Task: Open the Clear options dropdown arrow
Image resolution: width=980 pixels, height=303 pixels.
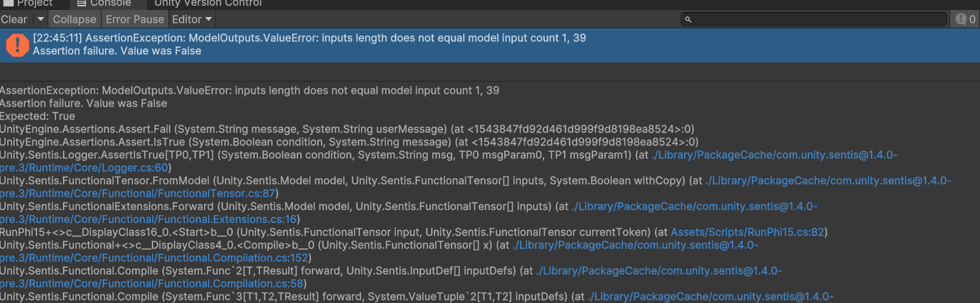Action: click(x=40, y=19)
